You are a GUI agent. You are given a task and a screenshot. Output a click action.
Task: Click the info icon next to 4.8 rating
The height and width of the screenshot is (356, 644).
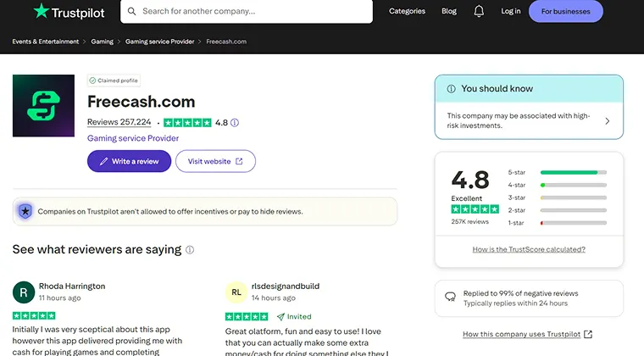point(235,122)
